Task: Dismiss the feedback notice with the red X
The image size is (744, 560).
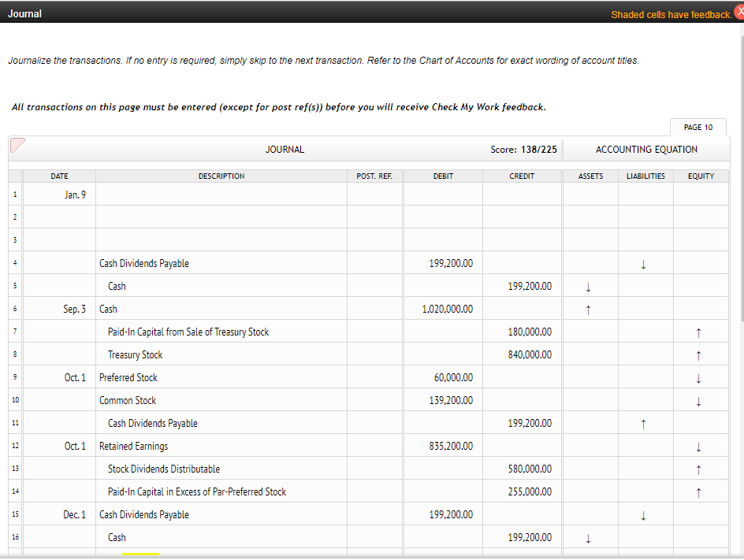Action: (x=738, y=10)
